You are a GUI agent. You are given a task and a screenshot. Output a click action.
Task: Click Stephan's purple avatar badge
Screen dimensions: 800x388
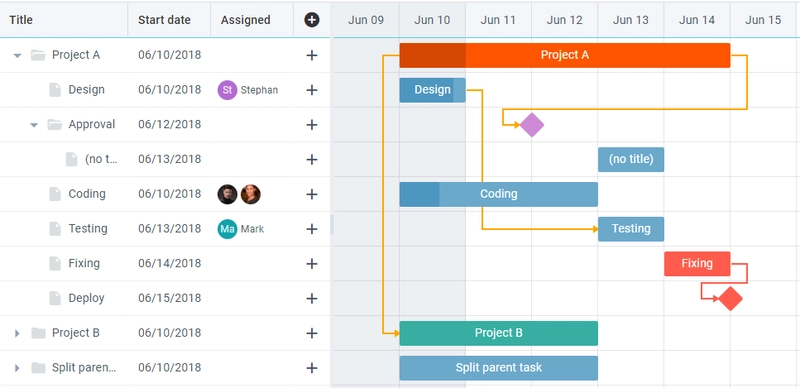click(x=227, y=90)
